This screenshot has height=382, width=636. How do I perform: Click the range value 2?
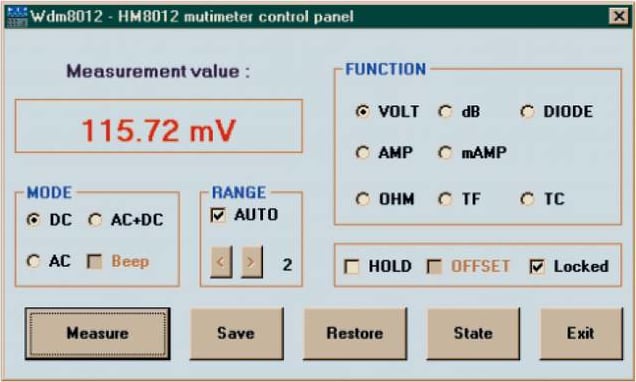[x=287, y=265]
